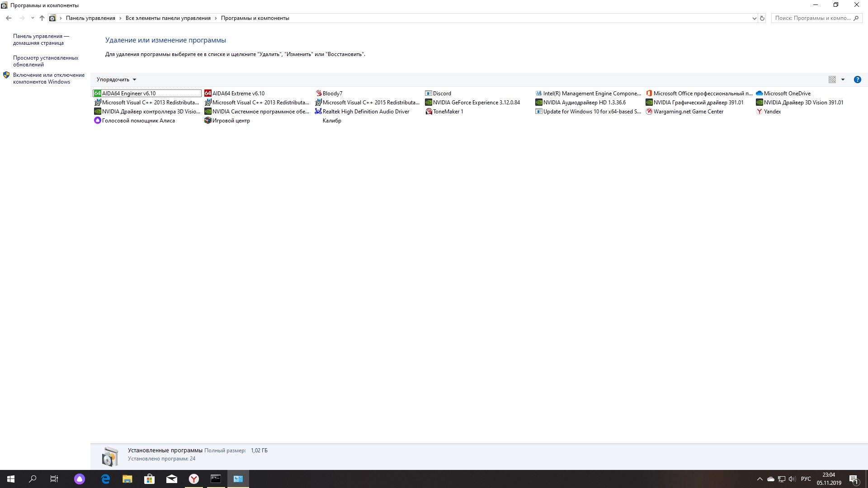
Task: Select the Discord program icon
Action: coord(429,94)
